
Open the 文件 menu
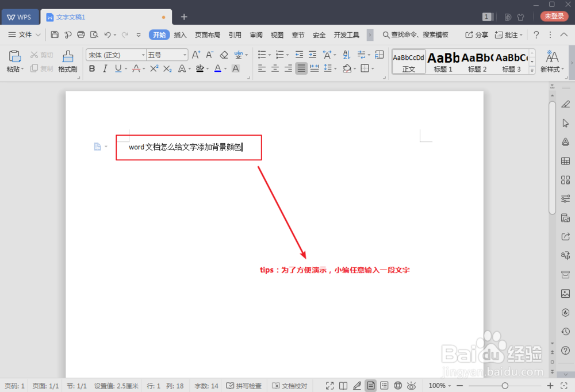click(26, 34)
